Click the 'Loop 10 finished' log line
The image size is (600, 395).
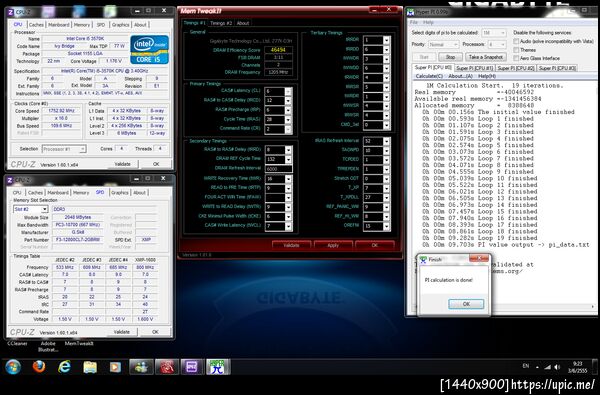pyautogui.click(x=480, y=178)
